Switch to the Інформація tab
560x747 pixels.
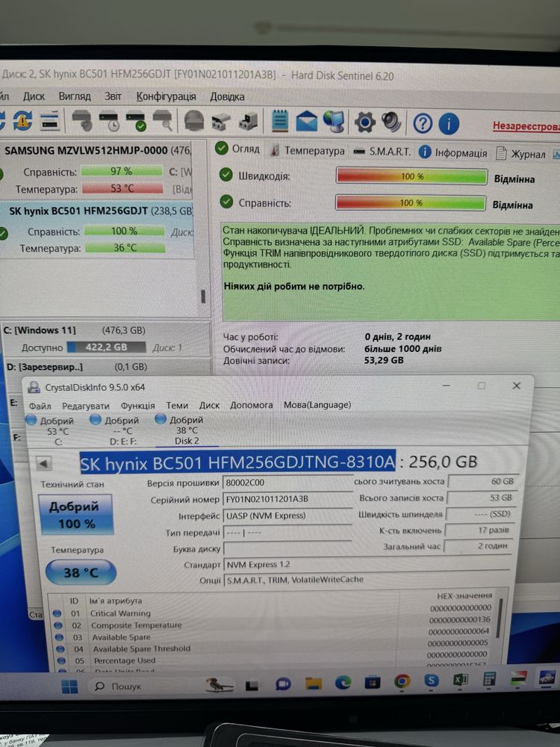(453, 153)
